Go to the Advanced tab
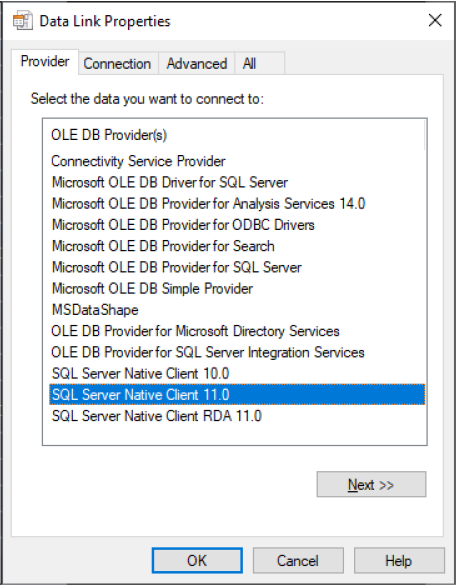This screenshot has width=456, height=585. (x=197, y=63)
